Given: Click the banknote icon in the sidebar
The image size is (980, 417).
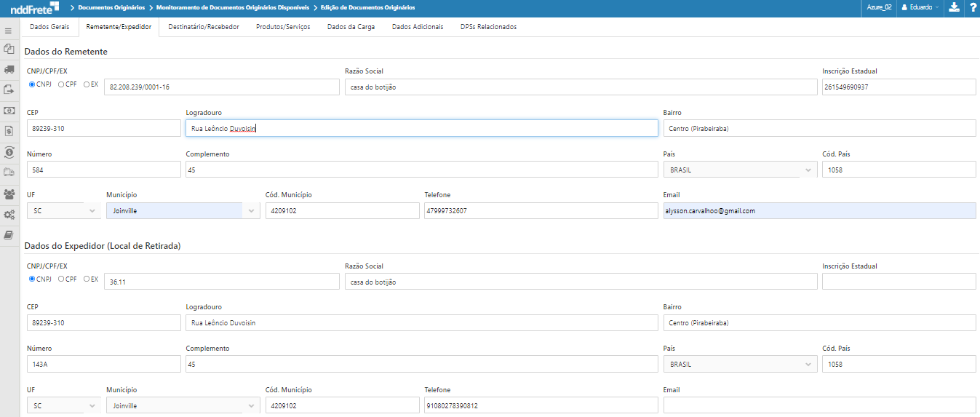Looking at the screenshot, I should click(x=9, y=111).
